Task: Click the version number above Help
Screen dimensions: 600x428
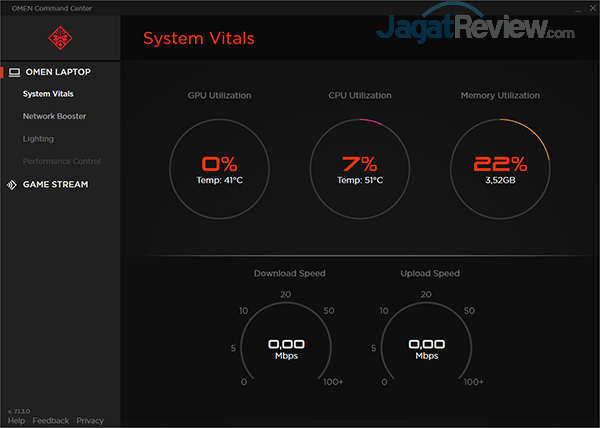Action: pos(20,411)
